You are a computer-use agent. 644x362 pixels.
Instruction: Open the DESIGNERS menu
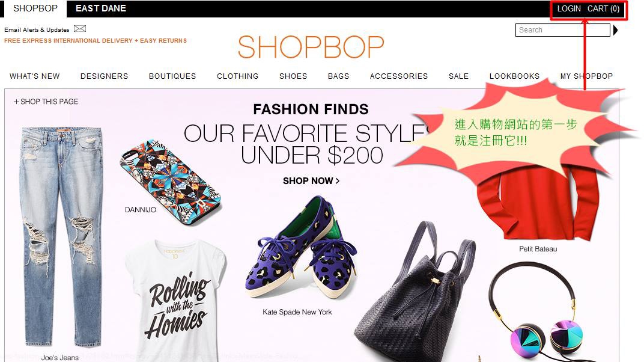pos(105,76)
